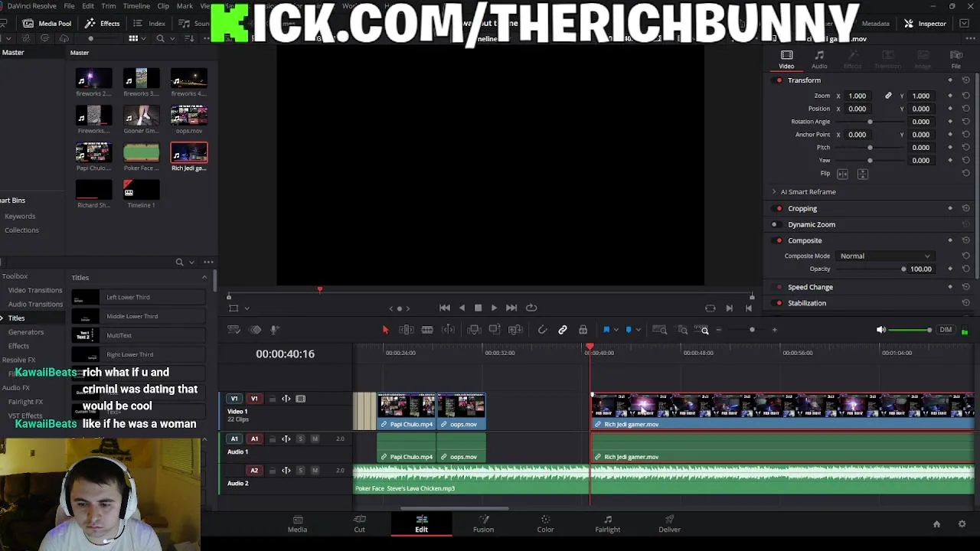This screenshot has height=551, width=980.
Task: Click the DIM audio button
Action: (946, 330)
